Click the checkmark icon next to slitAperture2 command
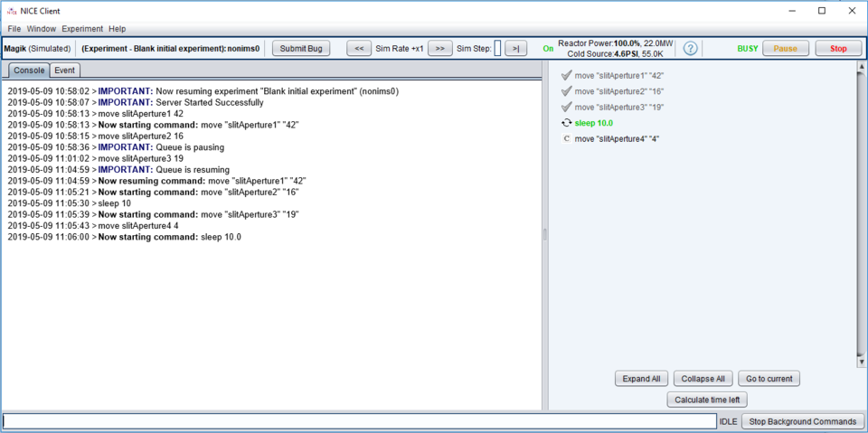 coord(566,91)
